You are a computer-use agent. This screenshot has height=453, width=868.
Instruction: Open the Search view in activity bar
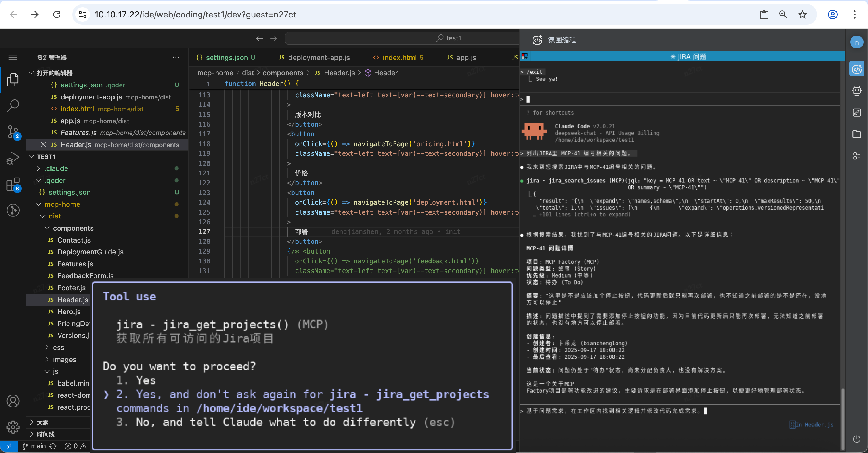click(x=13, y=106)
